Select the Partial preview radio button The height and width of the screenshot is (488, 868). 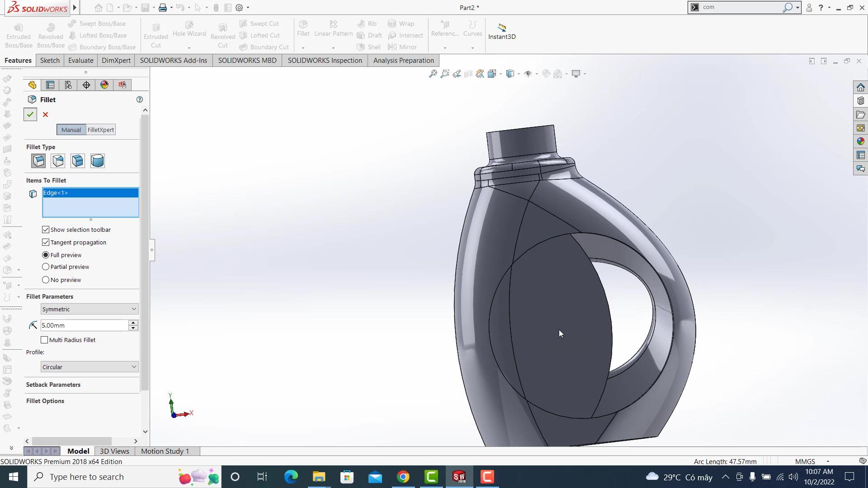(x=46, y=267)
